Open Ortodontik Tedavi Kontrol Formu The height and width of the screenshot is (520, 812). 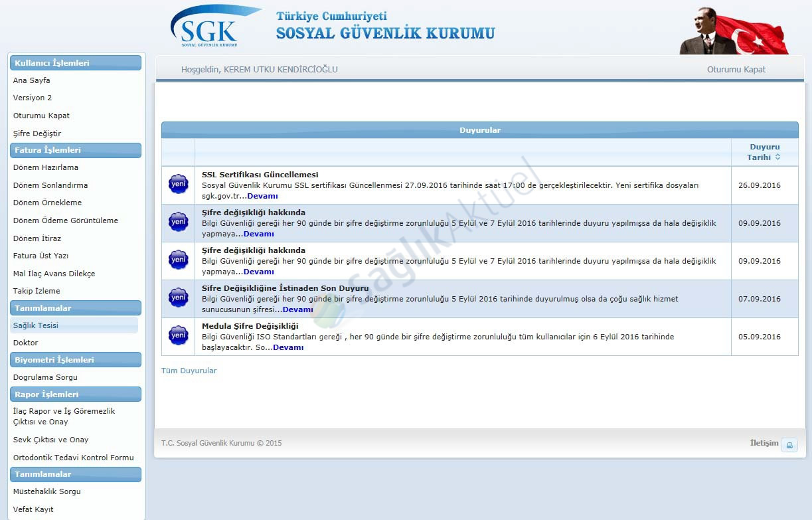point(73,458)
